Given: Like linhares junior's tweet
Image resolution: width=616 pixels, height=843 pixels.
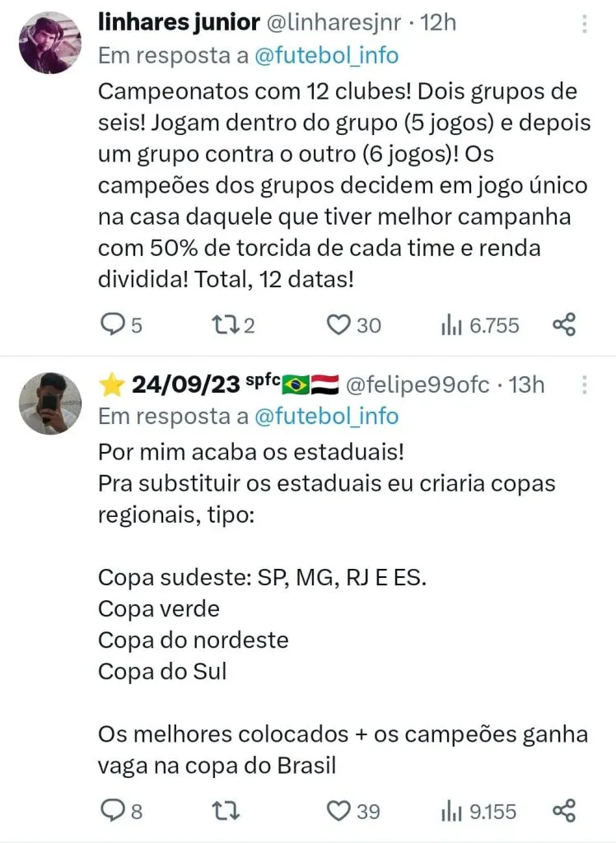Looking at the screenshot, I should (338, 325).
